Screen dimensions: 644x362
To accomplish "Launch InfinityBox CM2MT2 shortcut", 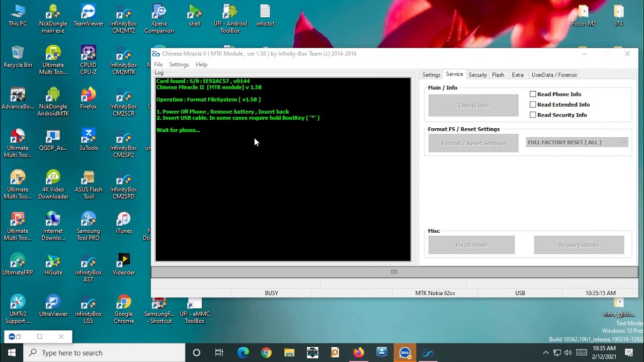I will click(124, 19).
